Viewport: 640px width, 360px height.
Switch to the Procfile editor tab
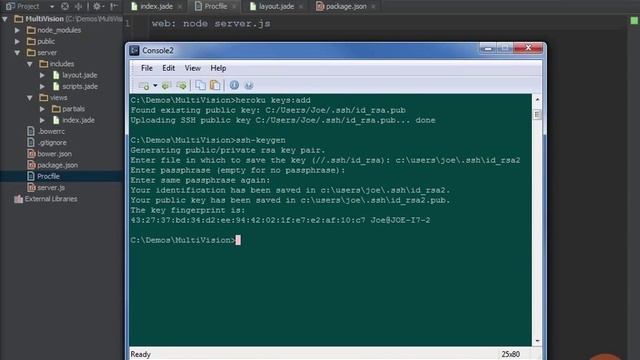[216, 7]
